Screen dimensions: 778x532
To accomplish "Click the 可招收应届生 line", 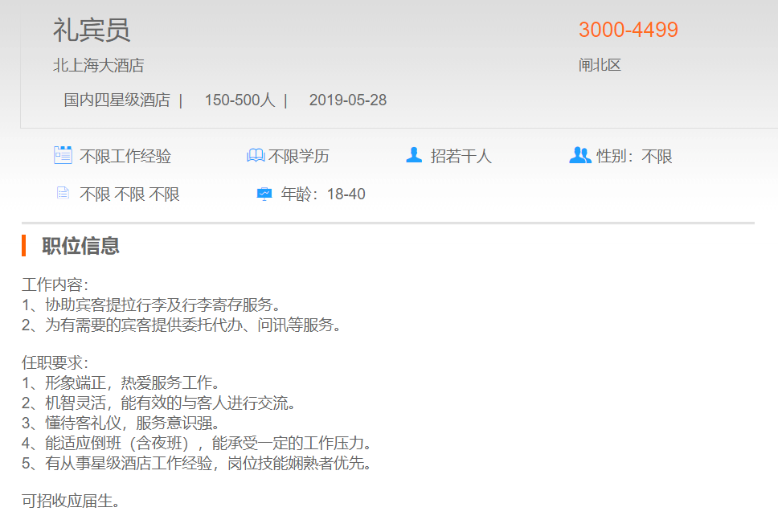I will coord(71,501).
